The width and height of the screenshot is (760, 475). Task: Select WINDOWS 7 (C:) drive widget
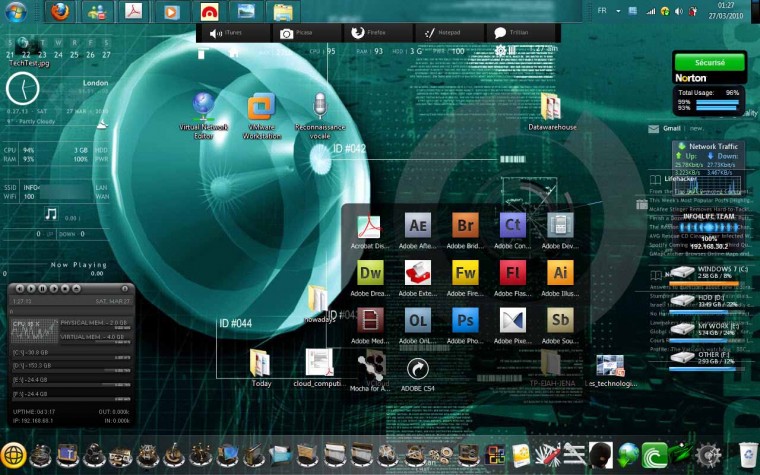coord(708,273)
